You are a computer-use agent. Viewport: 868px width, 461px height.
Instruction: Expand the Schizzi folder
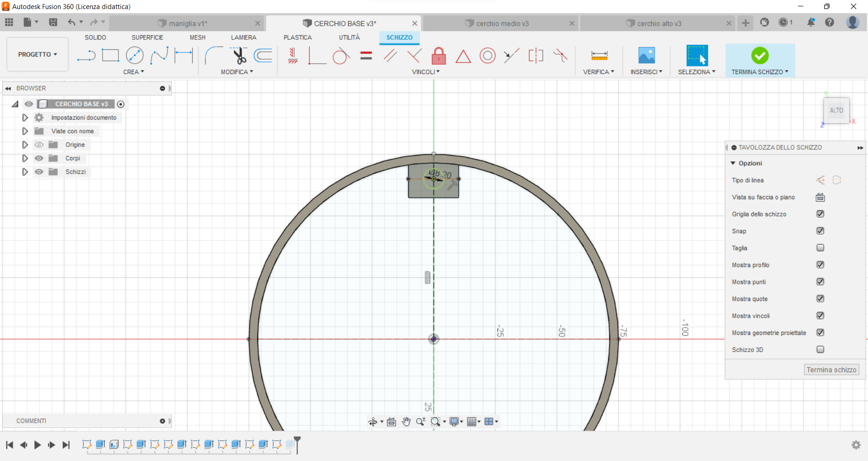(25, 172)
